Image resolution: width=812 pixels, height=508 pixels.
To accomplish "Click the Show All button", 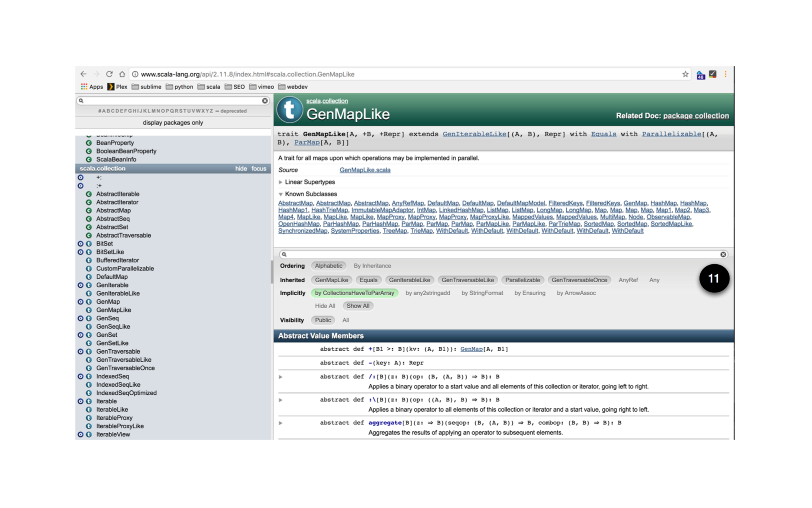I will [358, 306].
